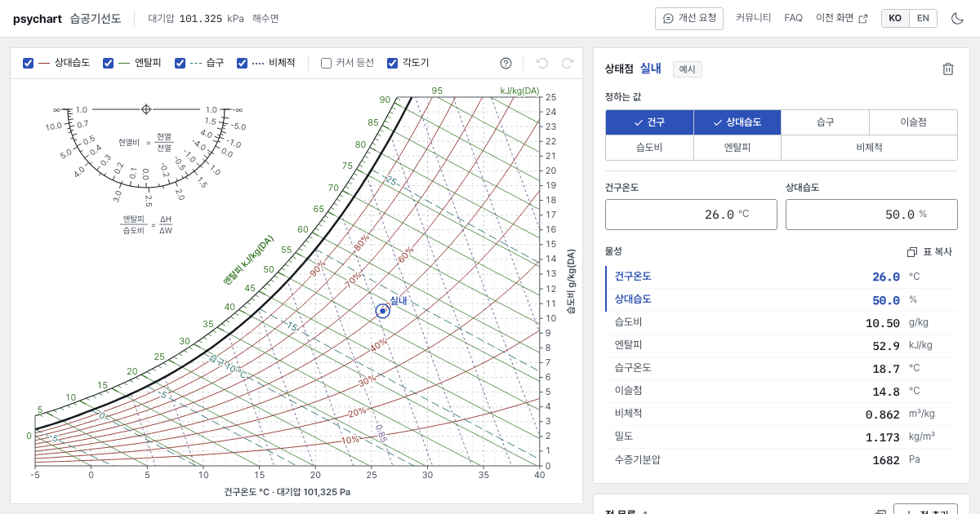Click the 예시 badge beside 실내
Image resolution: width=980 pixels, height=514 pixels.
[x=688, y=69]
